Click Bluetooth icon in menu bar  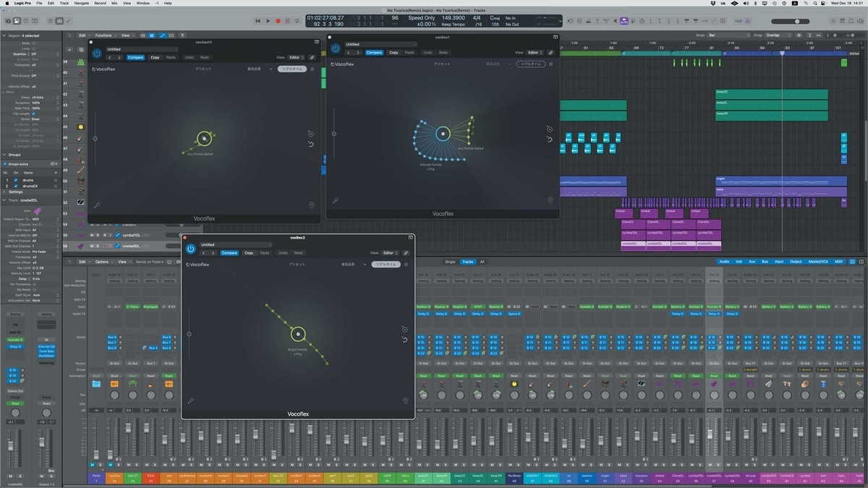pyautogui.click(x=755, y=3)
